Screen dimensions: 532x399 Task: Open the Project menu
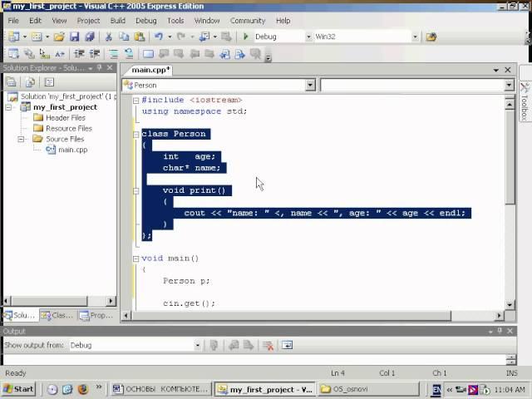[x=88, y=20]
